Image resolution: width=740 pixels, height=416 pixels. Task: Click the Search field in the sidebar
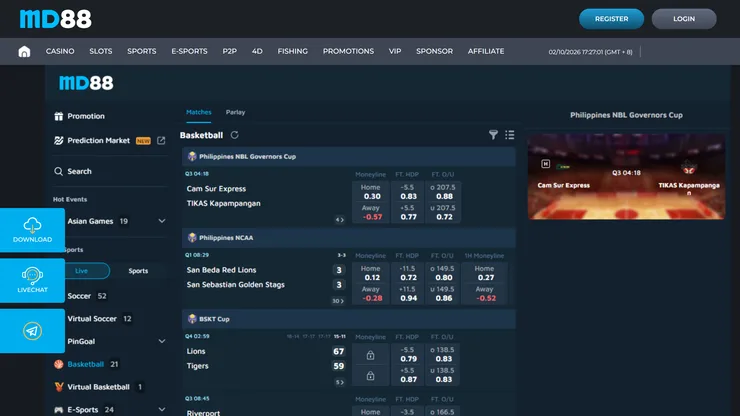point(109,171)
